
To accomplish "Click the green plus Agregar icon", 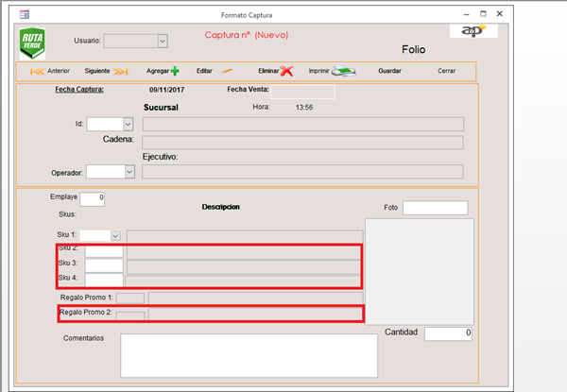I will tap(175, 71).
